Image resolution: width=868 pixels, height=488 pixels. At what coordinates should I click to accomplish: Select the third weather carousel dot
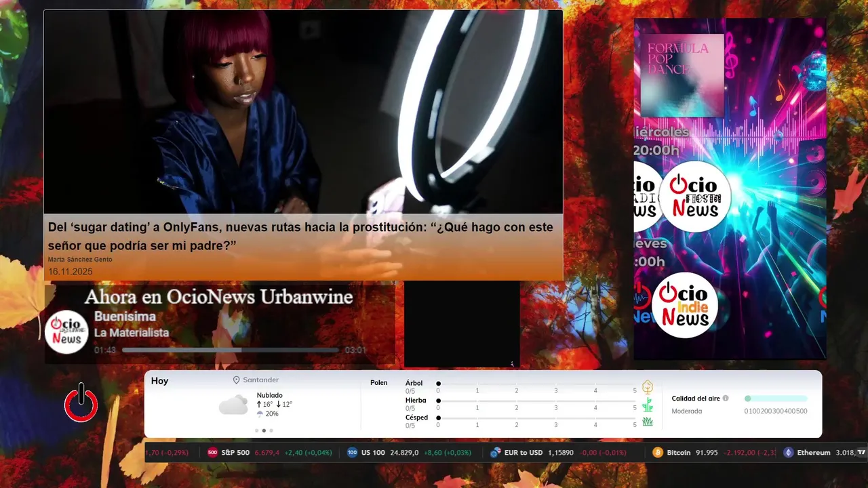(x=271, y=430)
